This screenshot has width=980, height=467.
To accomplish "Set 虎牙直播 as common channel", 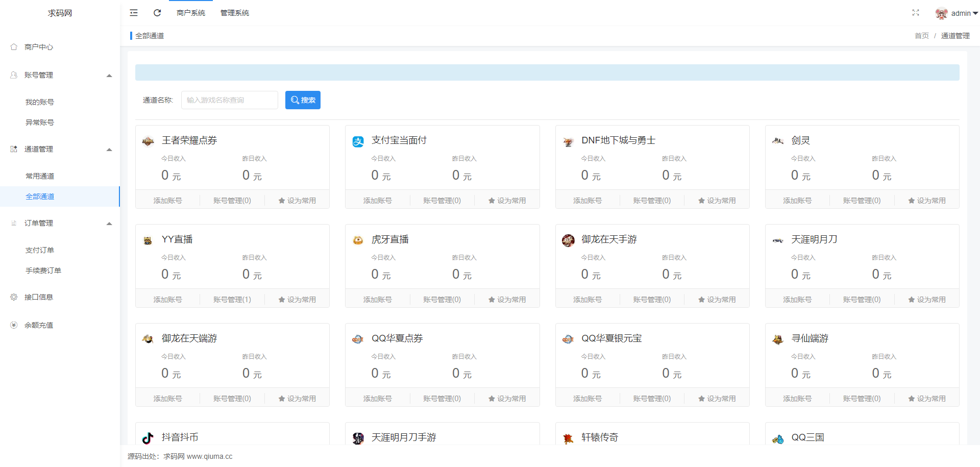I will coord(507,300).
